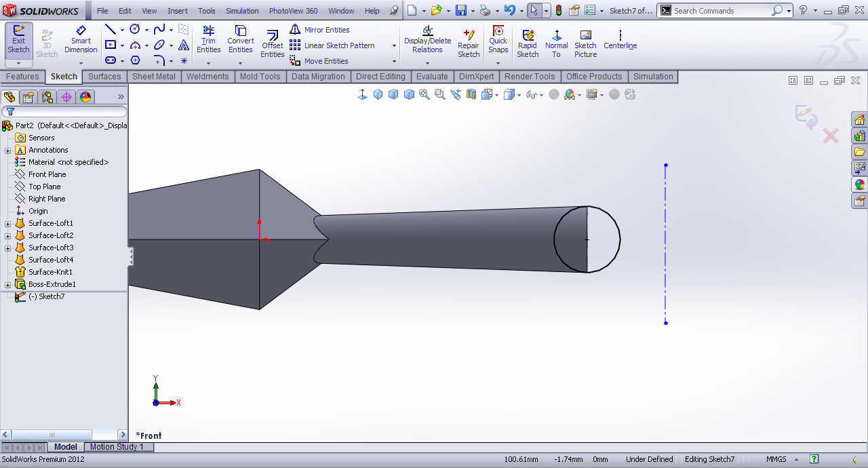Select the Circle sketch tool
The image size is (868, 468).
[x=135, y=30]
